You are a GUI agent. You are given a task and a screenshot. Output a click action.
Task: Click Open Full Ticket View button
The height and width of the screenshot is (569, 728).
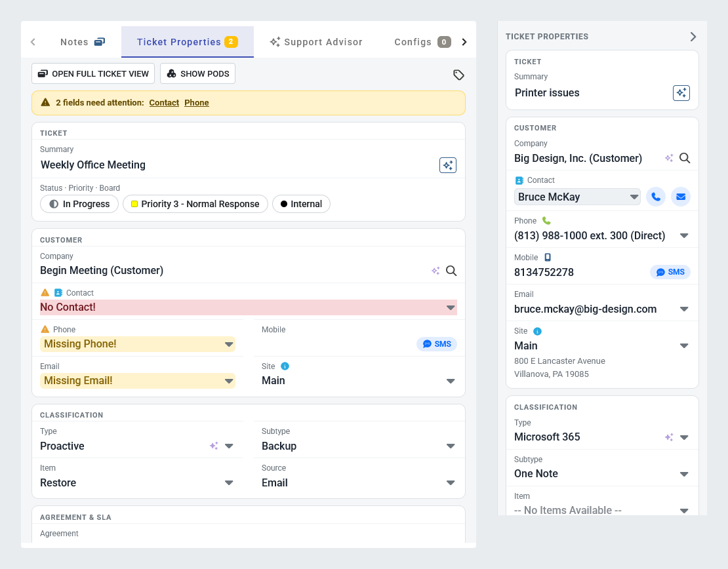pos(93,74)
